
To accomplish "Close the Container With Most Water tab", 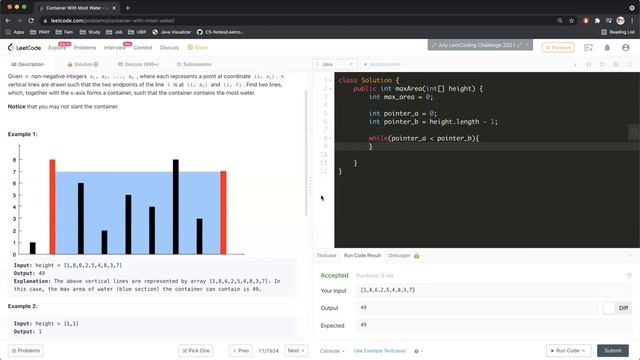I will click(x=114, y=8).
